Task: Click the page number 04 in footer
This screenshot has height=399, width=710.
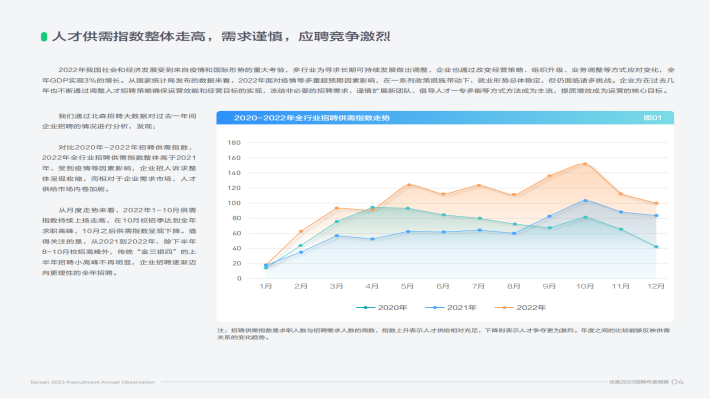Action: (x=677, y=382)
